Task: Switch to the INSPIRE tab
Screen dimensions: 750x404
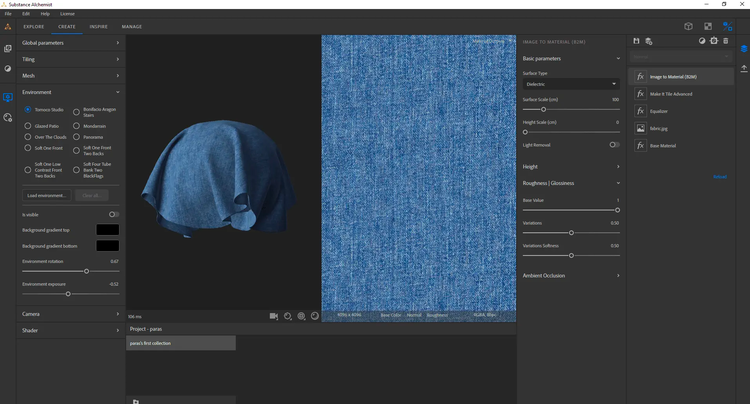Action: (99, 27)
